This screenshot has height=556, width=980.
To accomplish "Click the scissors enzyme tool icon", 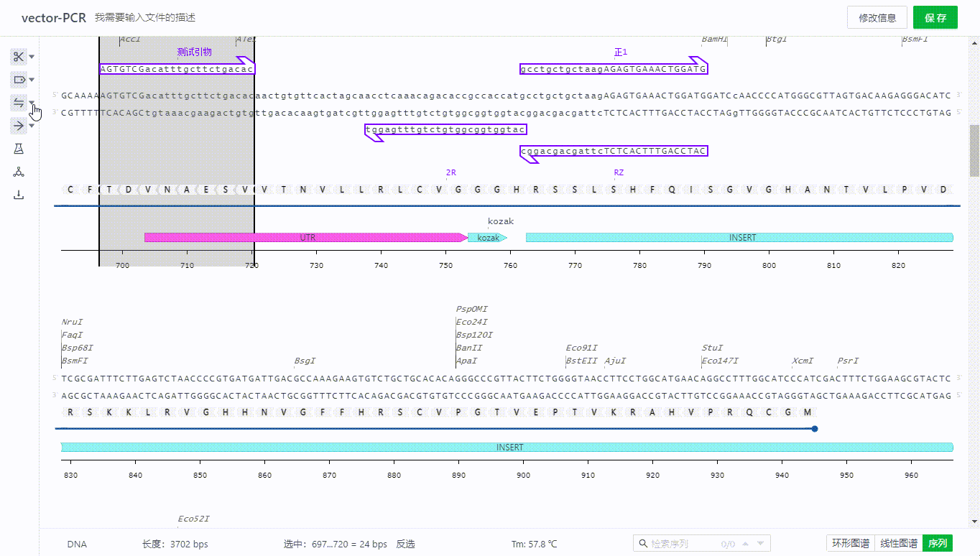I will (19, 57).
